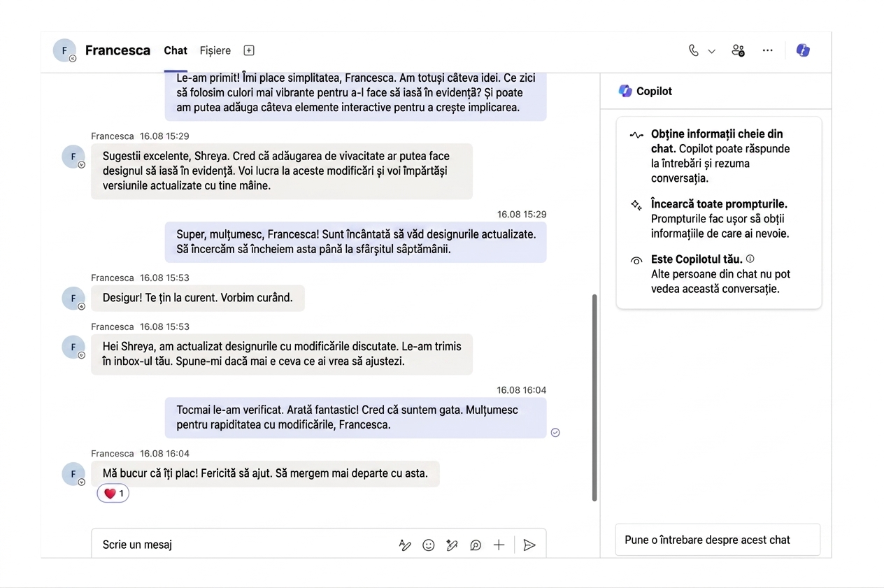Click Francesca's avatar beside Desigur message

(73, 298)
